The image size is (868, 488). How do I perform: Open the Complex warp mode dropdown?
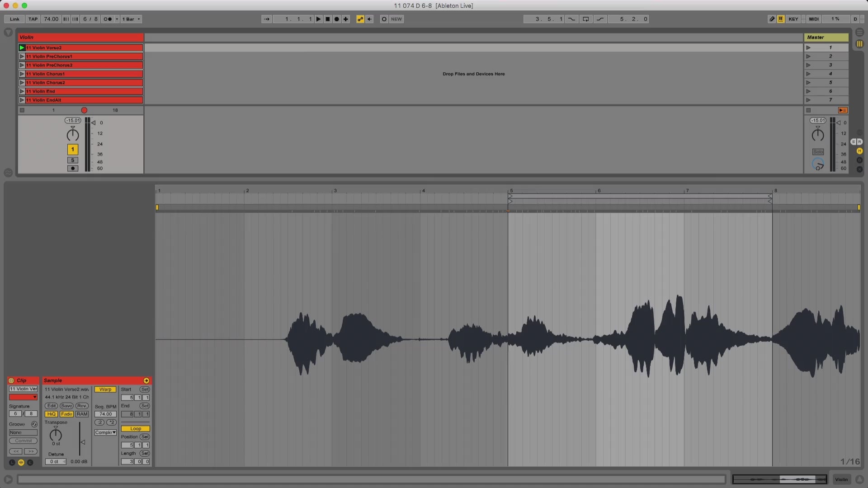click(x=105, y=432)
